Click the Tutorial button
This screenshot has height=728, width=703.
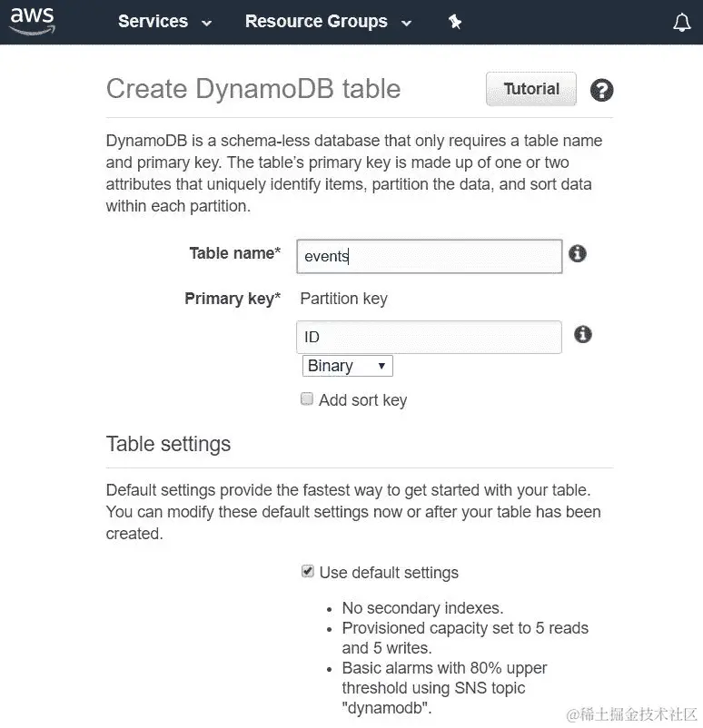pyautogui.click(x=531, y=89)
